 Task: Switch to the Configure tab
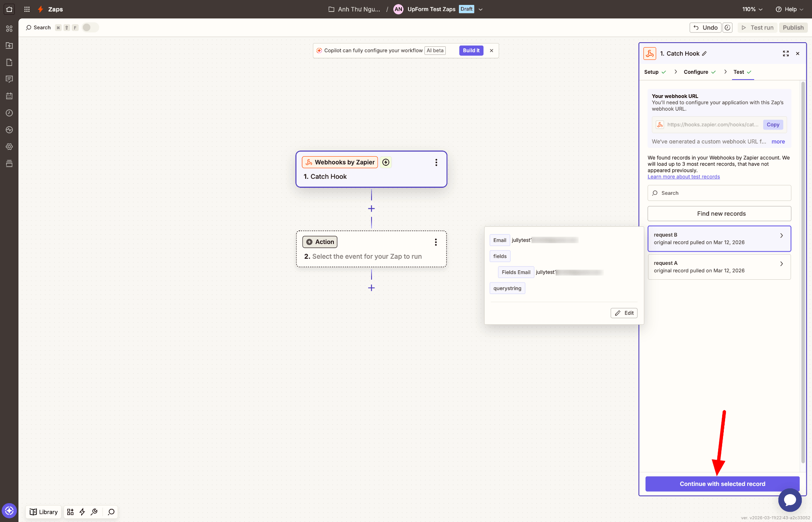pyautogui.click(x=700, y=72)
